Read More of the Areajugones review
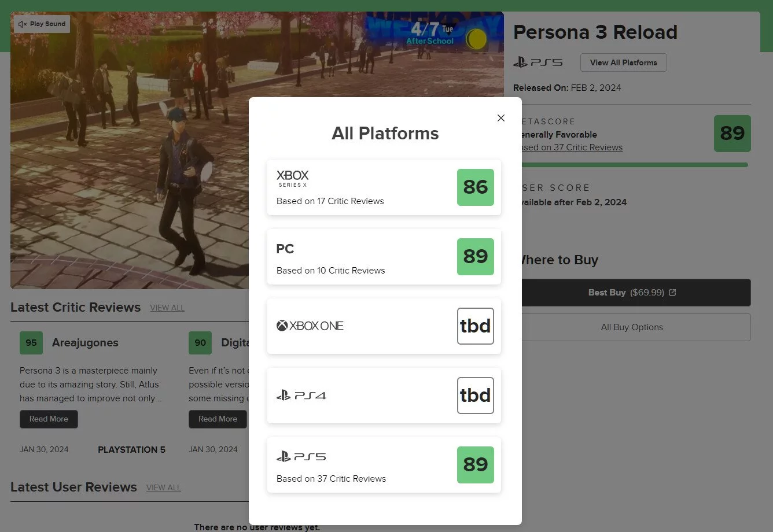The height and width of the screenshot is (532, 773). click(x=49, y=419)
